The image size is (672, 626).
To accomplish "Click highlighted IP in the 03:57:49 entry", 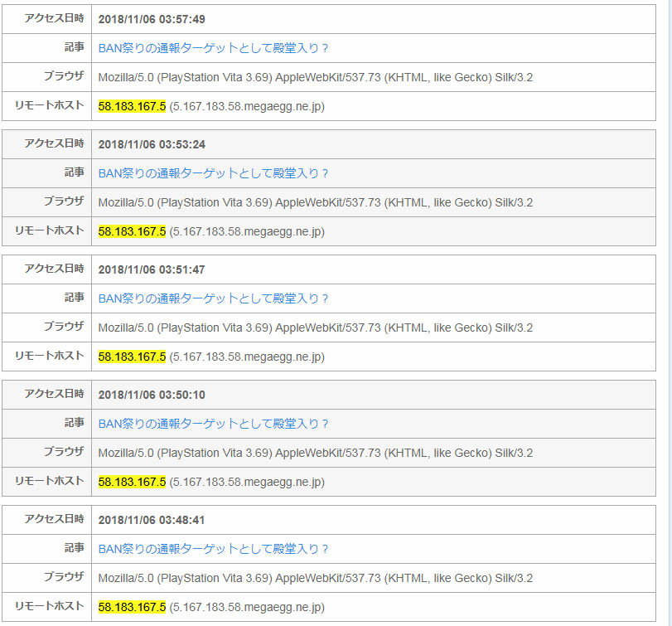I will (x=132, y=106).
